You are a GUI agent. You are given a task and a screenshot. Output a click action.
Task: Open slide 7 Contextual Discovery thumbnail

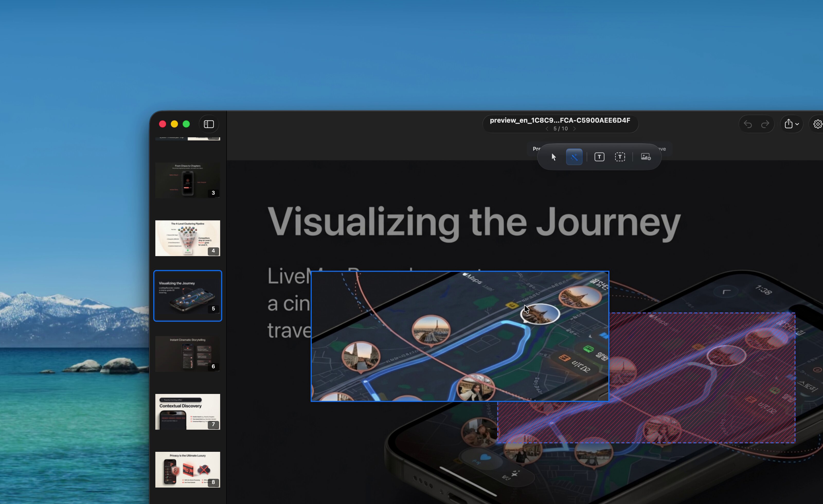click(x=188, y=412)
